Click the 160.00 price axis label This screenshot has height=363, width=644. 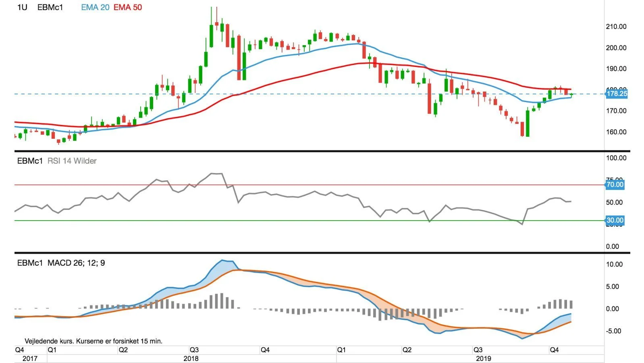coord(616,132)
